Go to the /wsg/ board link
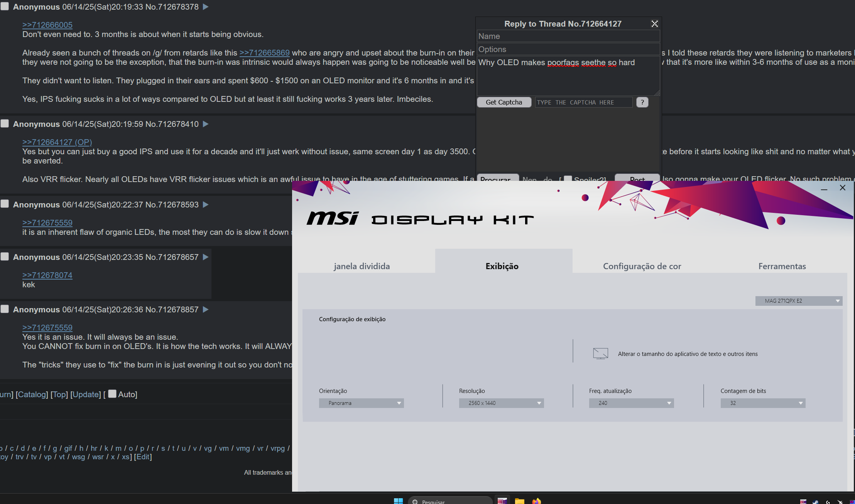855x504 pixels. (x=78, y=457)
